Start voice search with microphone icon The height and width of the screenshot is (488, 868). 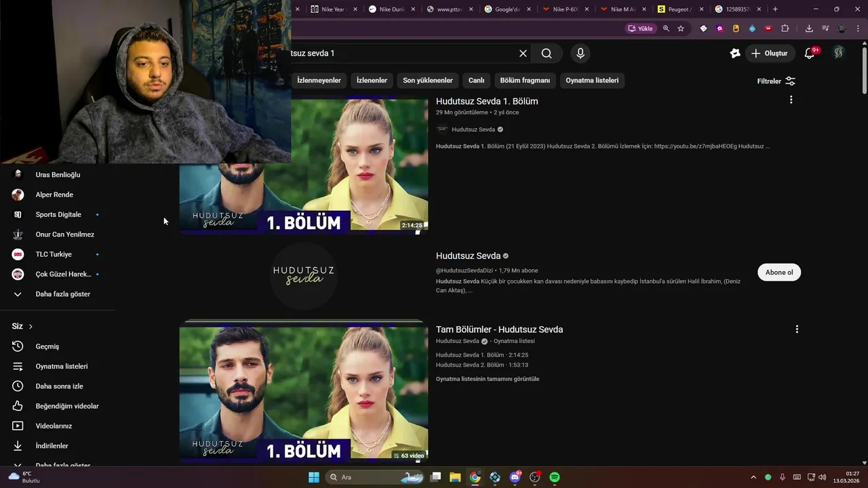point(580,54)
